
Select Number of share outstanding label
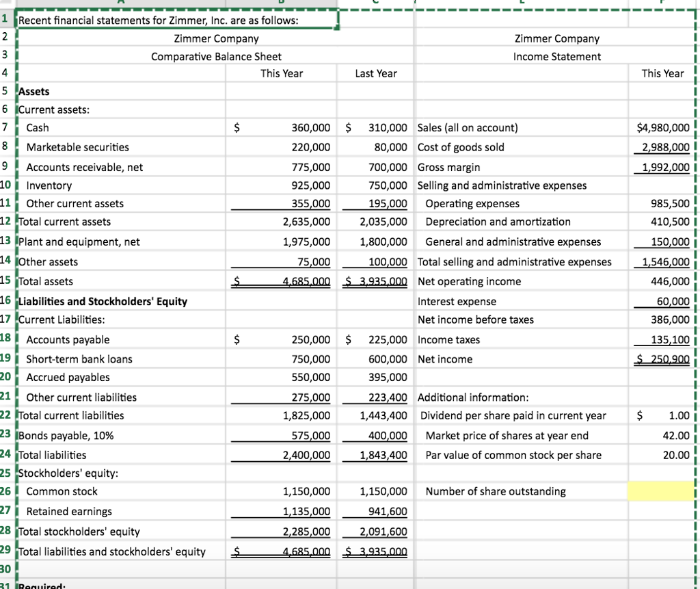[496, 492]
